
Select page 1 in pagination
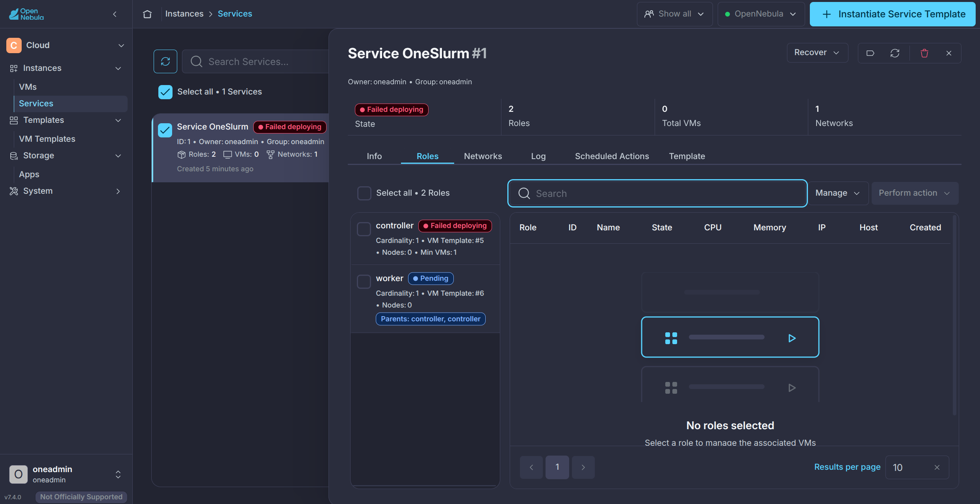point(557,467)
